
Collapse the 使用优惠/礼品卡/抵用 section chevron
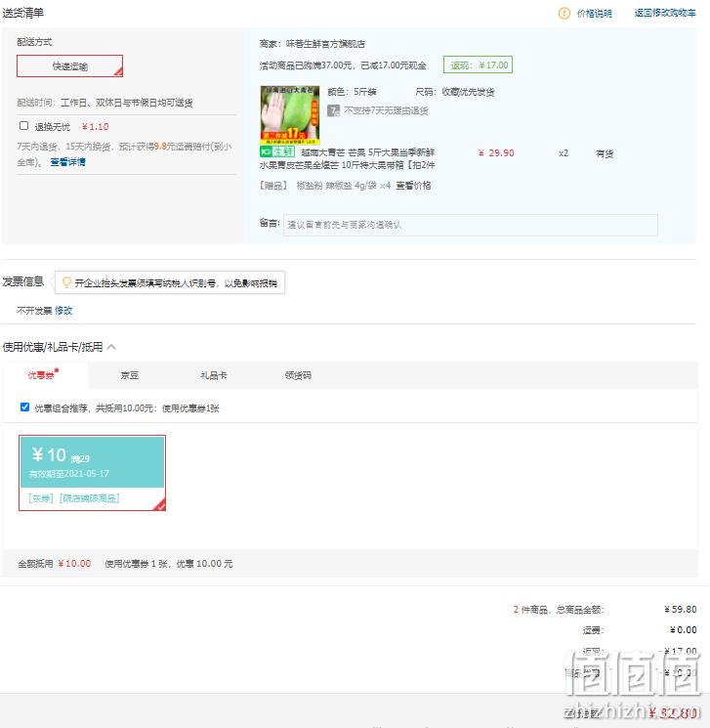(x=112, y=347)
